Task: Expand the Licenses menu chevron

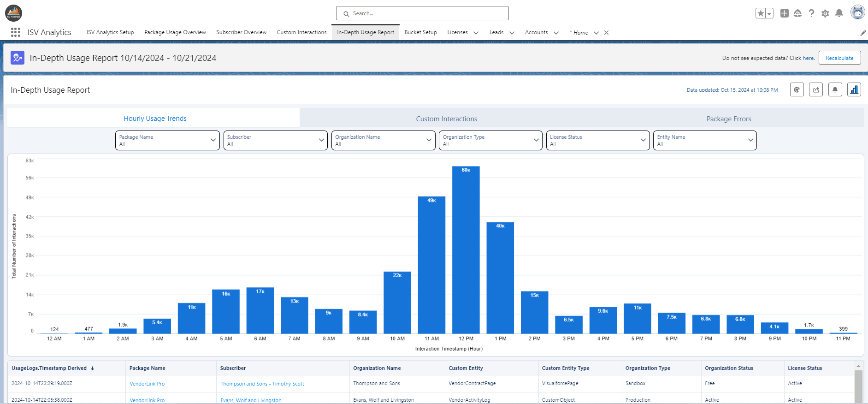Action: [x=476, y=33]
